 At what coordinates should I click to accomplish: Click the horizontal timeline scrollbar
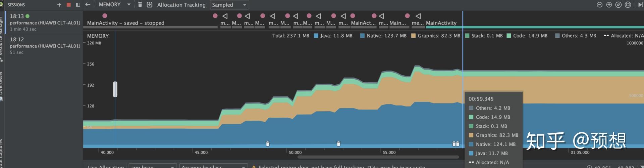point(378,157)
